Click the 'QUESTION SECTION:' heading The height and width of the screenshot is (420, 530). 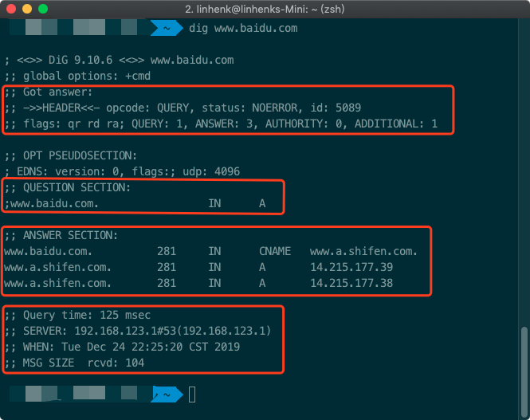click(68, 187)
